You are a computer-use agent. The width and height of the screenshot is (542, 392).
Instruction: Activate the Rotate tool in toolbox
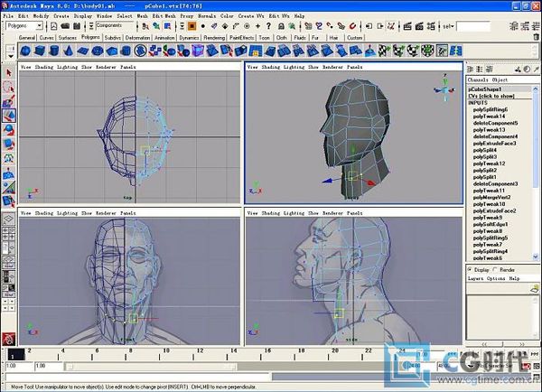tap(9, 130)
